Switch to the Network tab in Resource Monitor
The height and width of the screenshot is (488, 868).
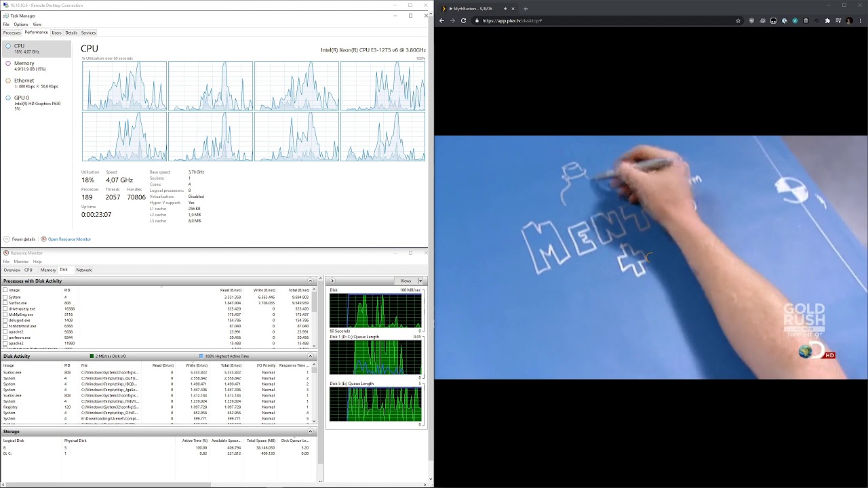point(83,270)
